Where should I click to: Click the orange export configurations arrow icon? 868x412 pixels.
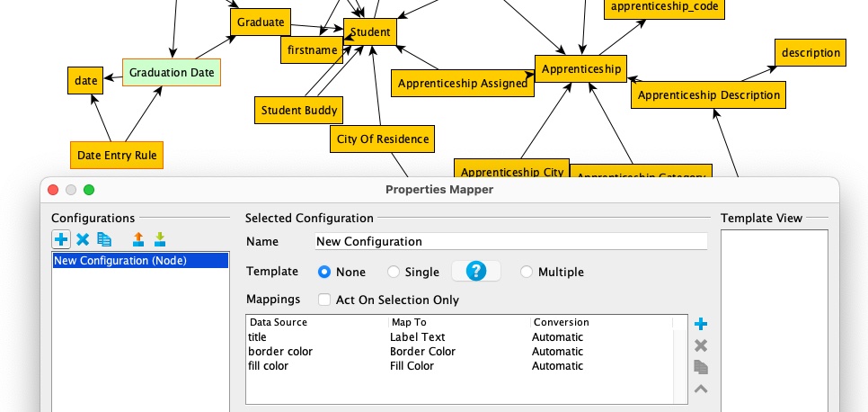point(138,239)
